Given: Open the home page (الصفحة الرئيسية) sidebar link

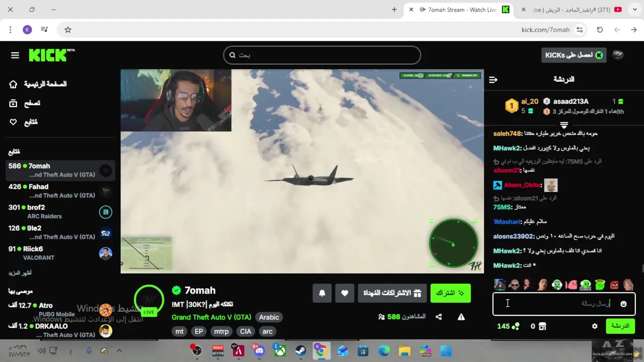Looking at the screenshot, I should click(x=38, y=84).
